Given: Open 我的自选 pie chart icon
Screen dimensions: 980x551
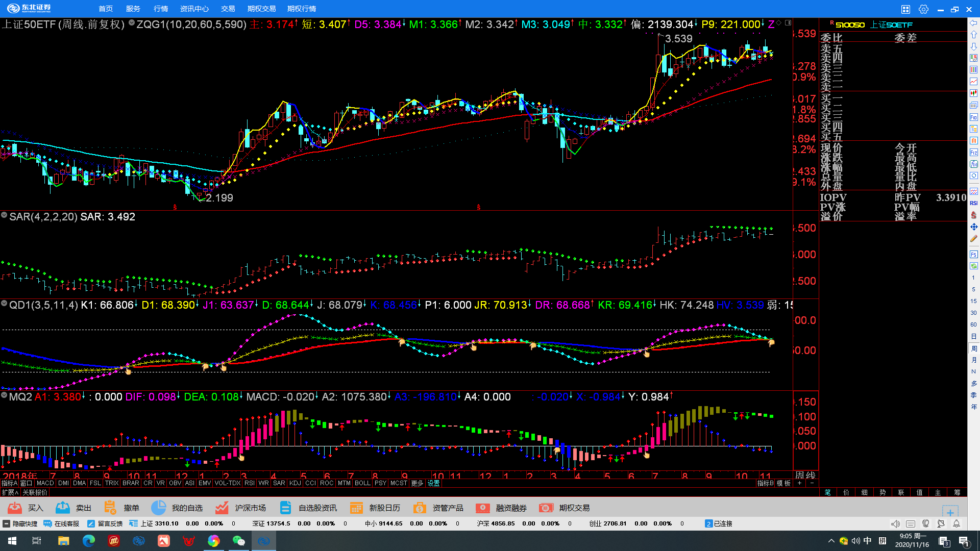Looking at the screenshot, I should coord(158,508).
